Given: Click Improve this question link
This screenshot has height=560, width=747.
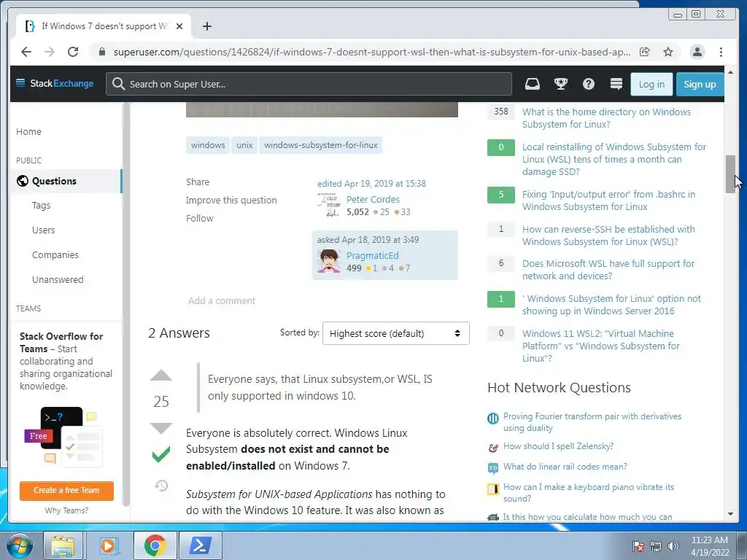Looking at the screenshot, I should tap(231, 200).
